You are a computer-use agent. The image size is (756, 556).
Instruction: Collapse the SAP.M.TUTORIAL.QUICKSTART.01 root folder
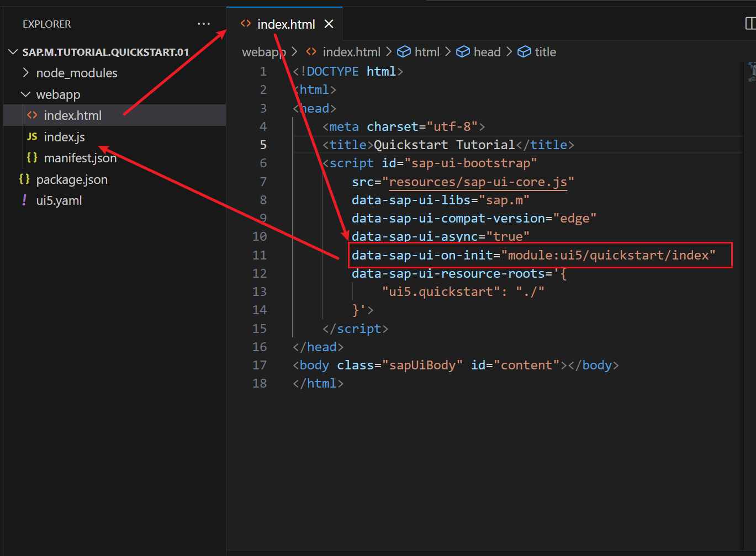coord(13,52)
